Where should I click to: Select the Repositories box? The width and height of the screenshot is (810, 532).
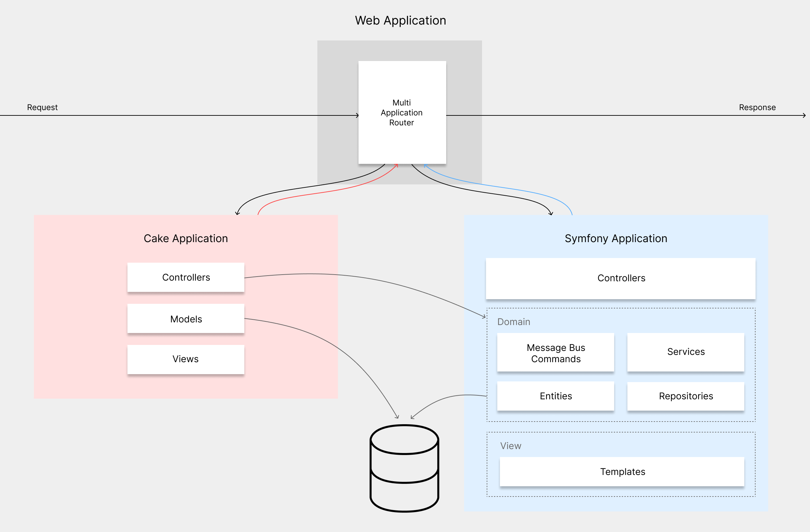[x=686, y=396]
